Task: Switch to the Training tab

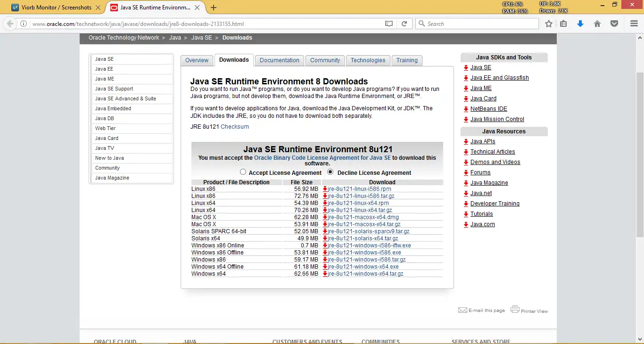Action: click(x=407, y=60)
